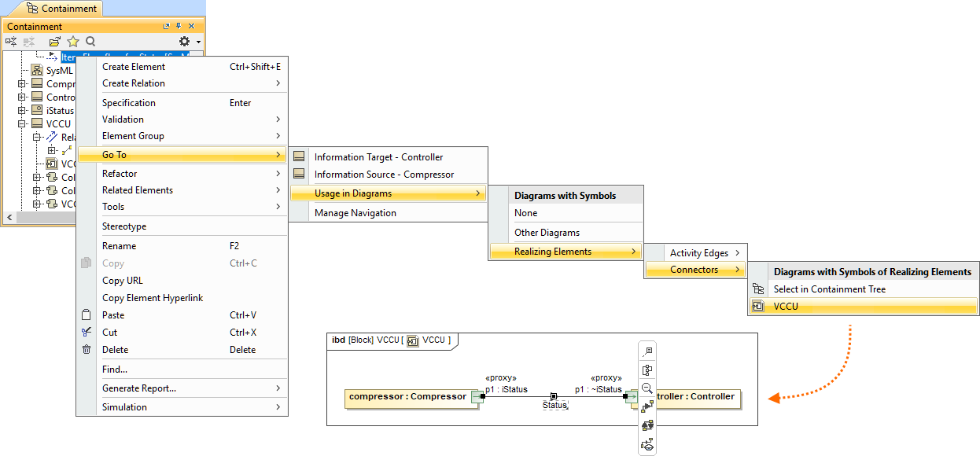Click the favorites star icon

pos(73,42)
